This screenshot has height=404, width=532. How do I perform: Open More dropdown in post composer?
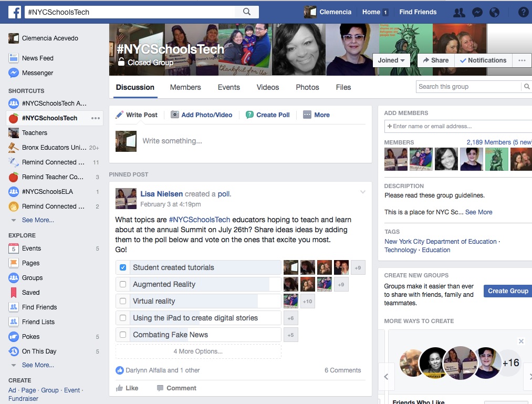(317, 115)
